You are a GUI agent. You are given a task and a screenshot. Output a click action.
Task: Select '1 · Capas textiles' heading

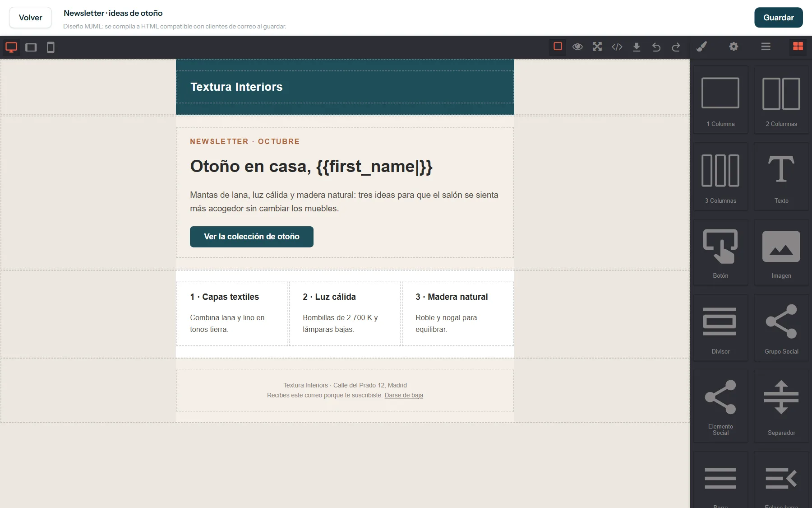[225, 297]
